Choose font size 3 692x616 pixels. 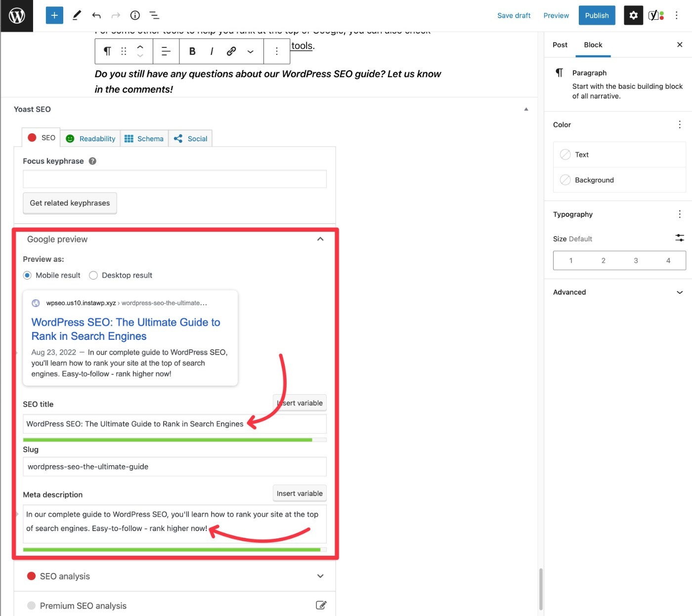pyautogui.click(x=636, y=260)
